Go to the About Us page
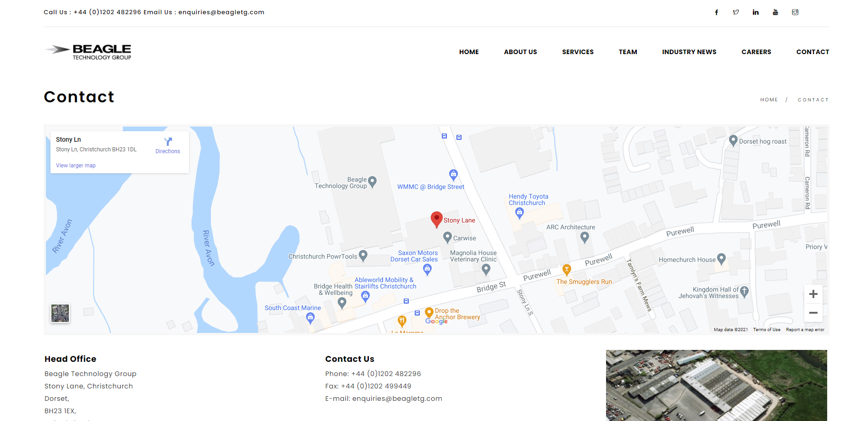Screen dimensions: 868x421 tap(520, 52)
